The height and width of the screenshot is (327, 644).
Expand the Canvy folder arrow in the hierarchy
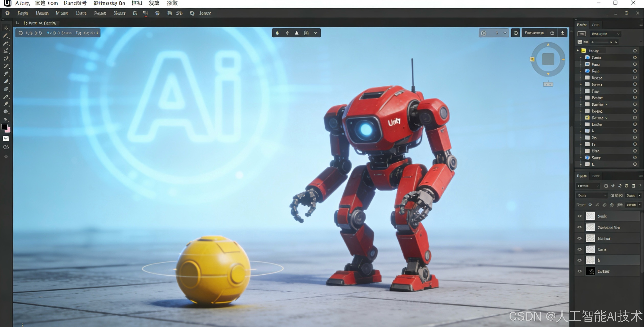578,51
